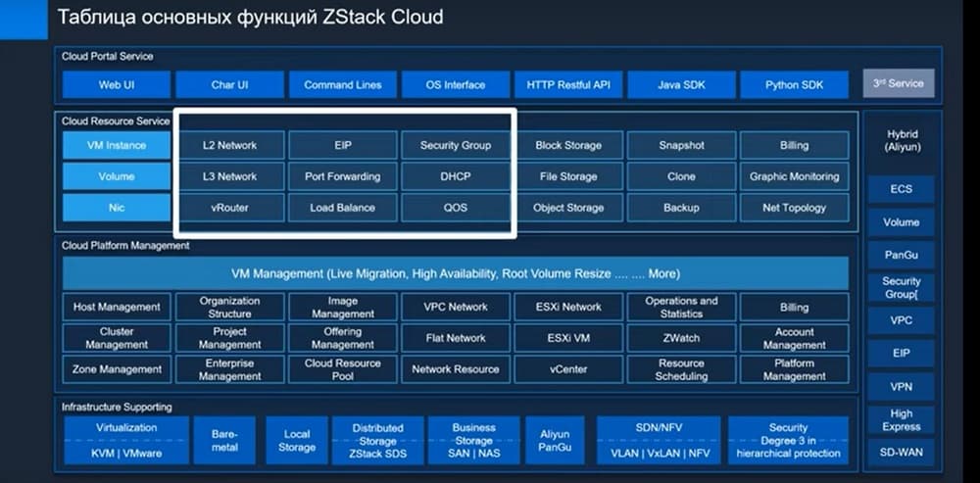980x483 pixels.
Task: Click the Operations and Statistics cell
Action: (681, 307)
